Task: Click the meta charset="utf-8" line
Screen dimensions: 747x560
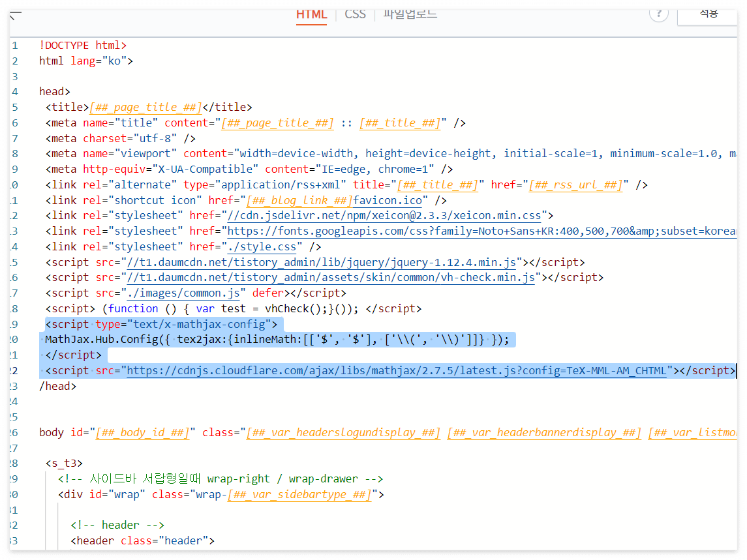Action: click(x=121, y=139)
